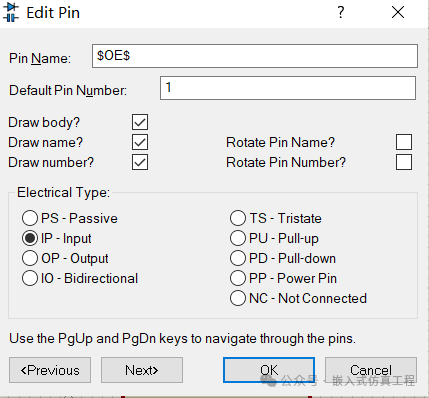Choose OP - Output electrical type
429x398 pixels.
(30, 258)
